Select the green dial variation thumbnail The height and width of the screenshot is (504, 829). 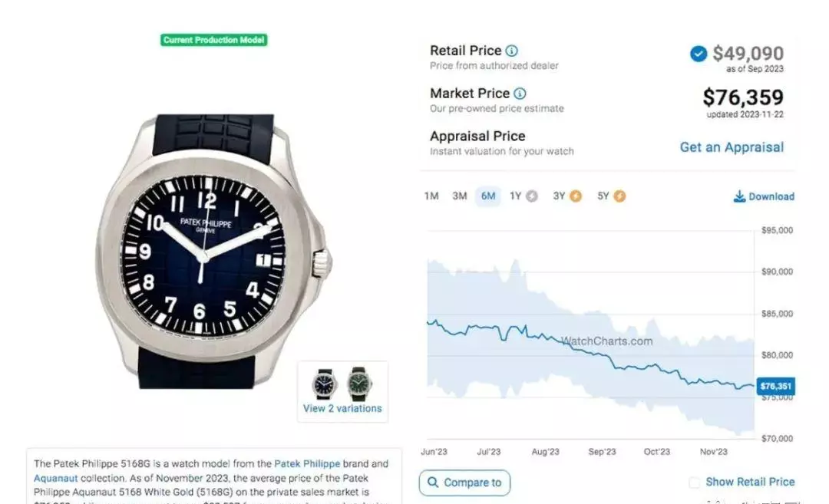(359, 384)
